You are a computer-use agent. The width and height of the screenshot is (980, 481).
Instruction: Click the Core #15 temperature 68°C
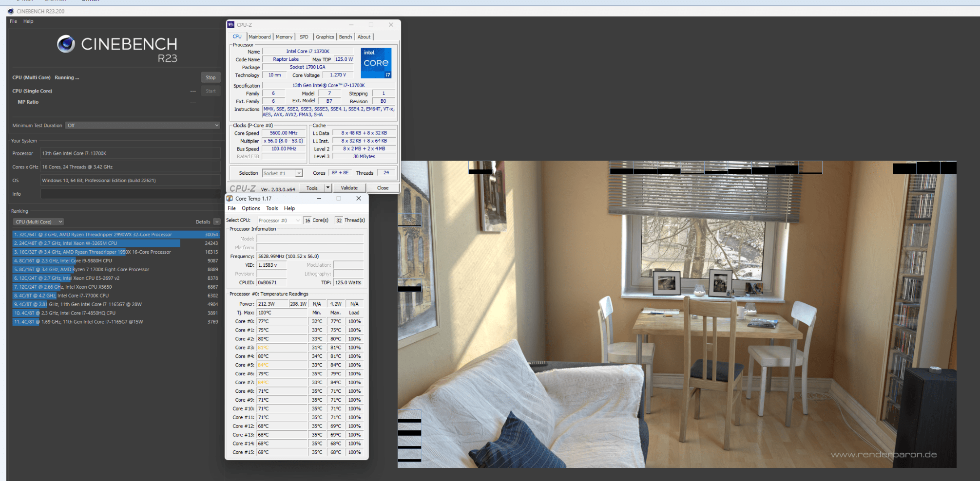(x=282, y=452)
